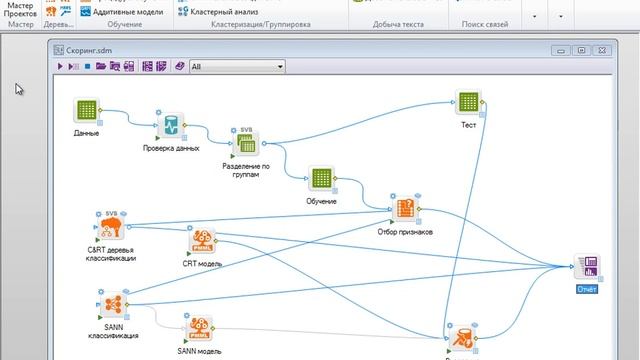Select the CRT модель PMML node icon
The image size is (640, 360).
point(202,241)
